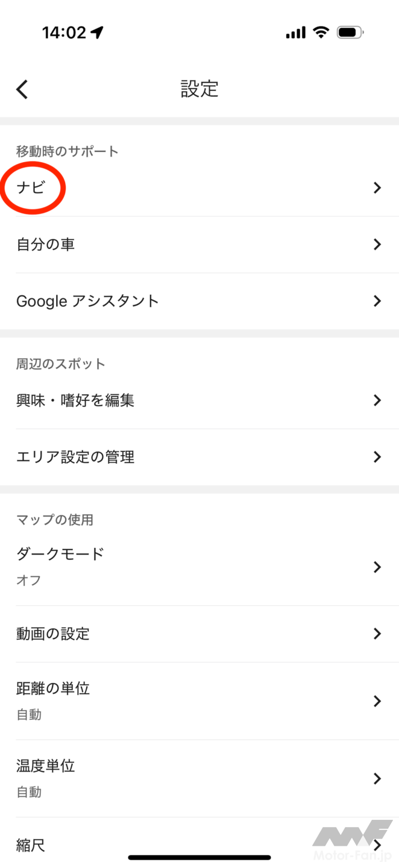The image size is (399, 868).
Task: Tap the chevron beside 動画の設定
Action: tap(377, 634)
